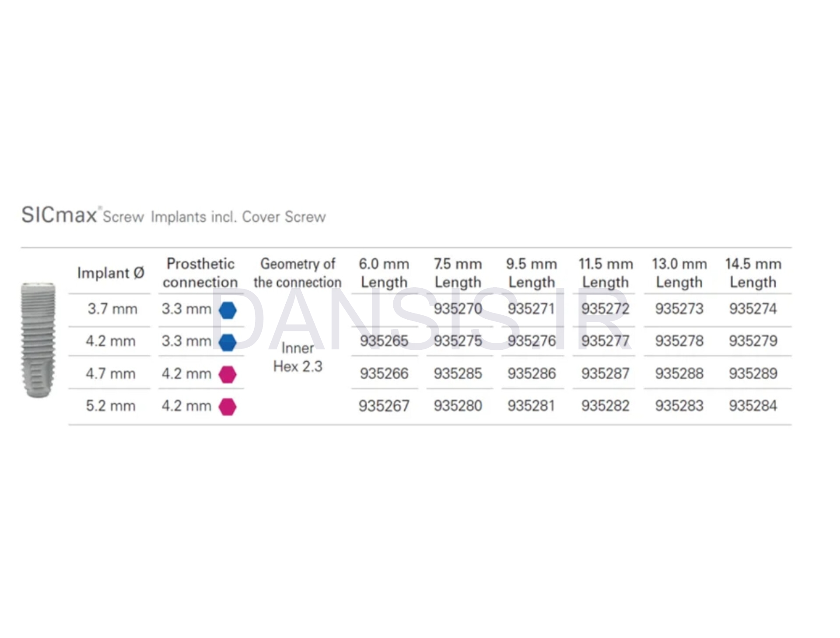
Task: Click article number 935288
Action: tap(679, 373)
